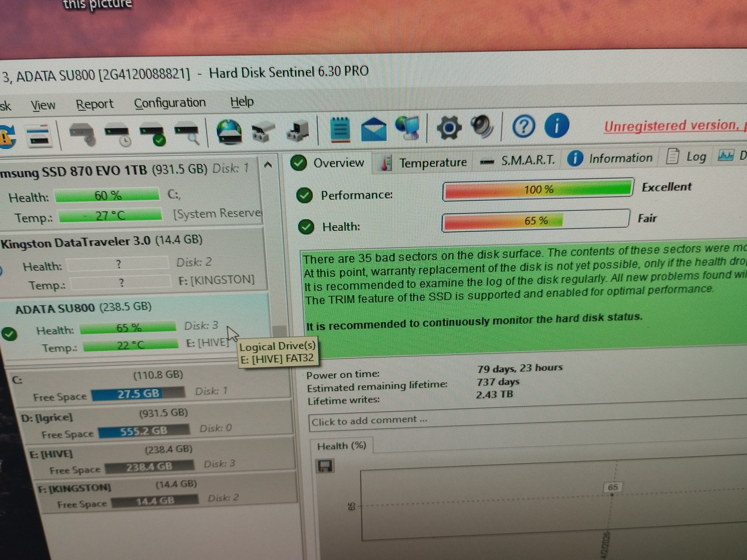
Task: Click the green check icon next to Health
Action: [x=306, y=226]
